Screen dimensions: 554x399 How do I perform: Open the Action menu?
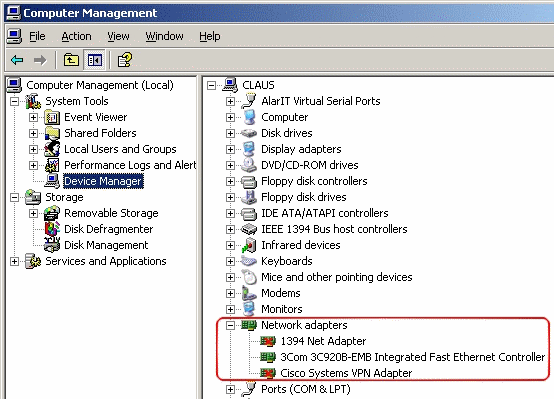(x=76, y=36)
